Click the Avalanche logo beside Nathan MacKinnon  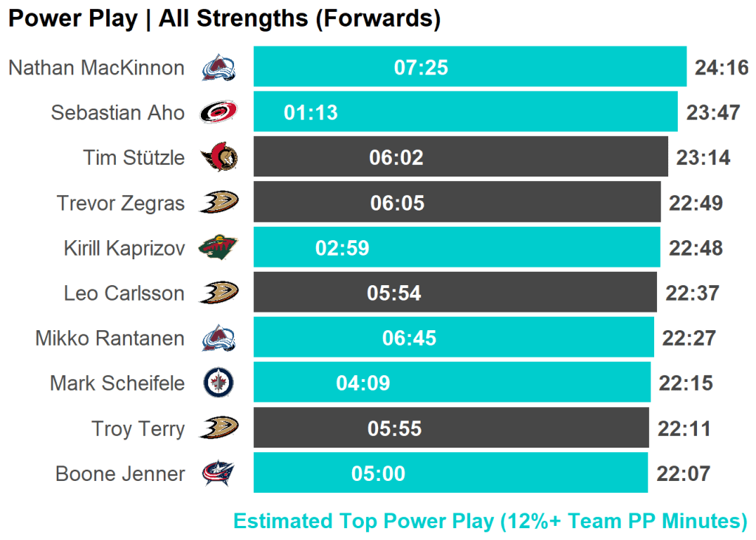click(x=219, y=68)
